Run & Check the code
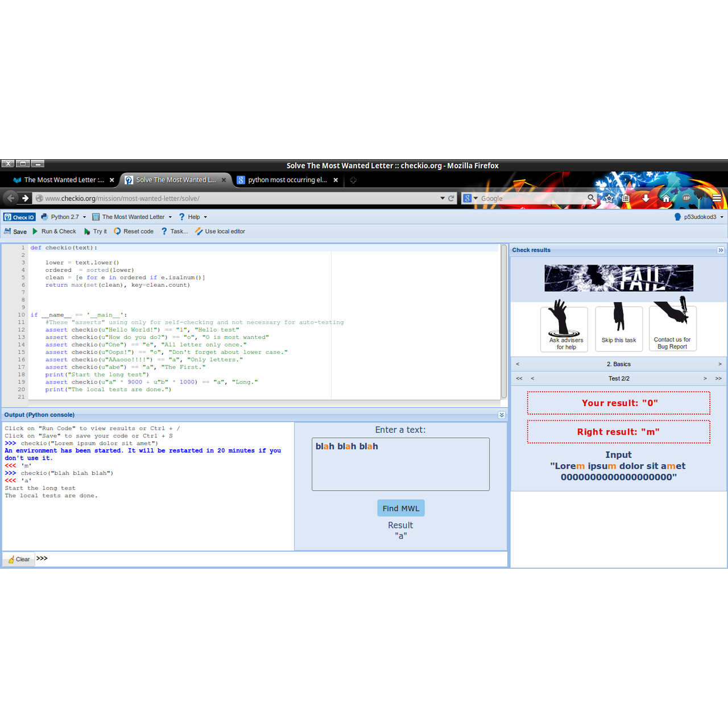 [x=54, y=231]
